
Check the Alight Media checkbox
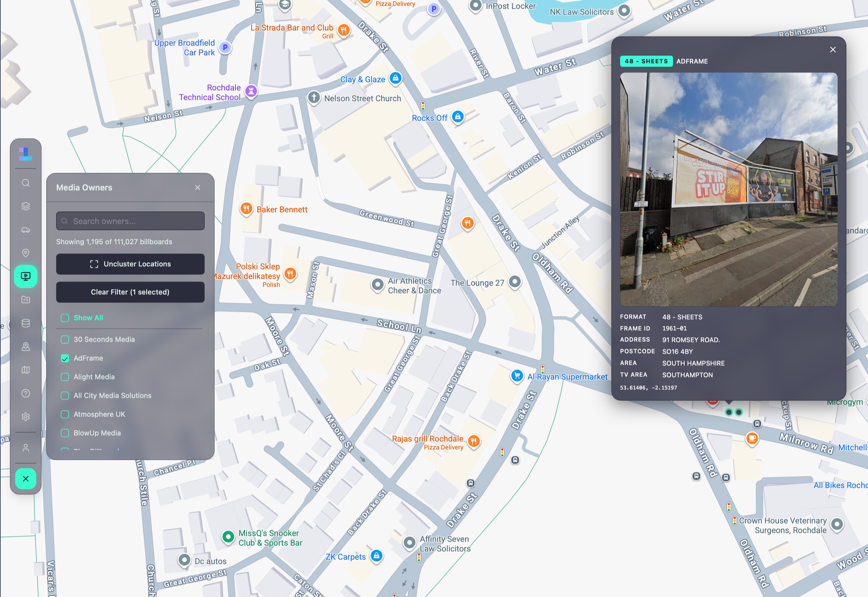click(65, 377)
